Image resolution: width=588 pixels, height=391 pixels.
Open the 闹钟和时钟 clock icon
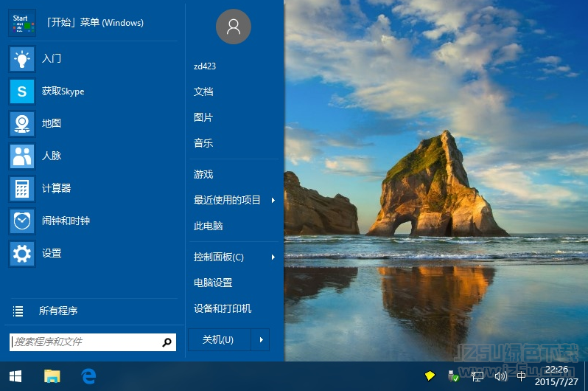click(22, 221)
